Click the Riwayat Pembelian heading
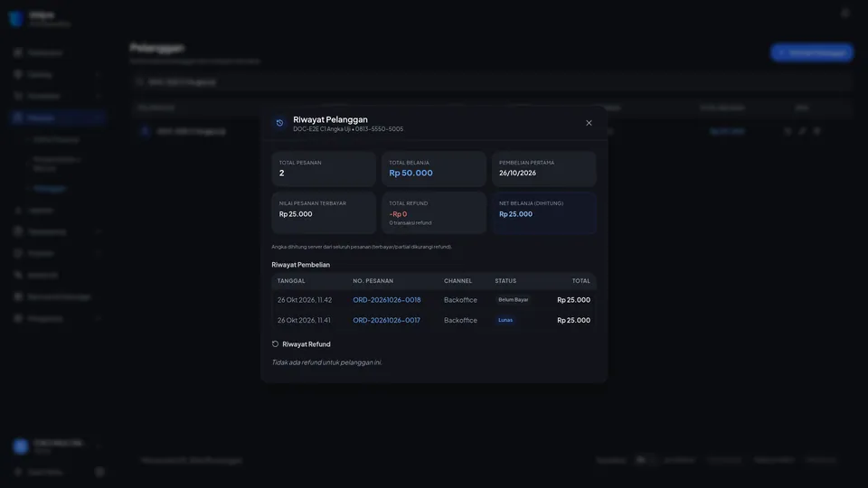The width and height of the screenshot is (868, 488). [300, 265]
